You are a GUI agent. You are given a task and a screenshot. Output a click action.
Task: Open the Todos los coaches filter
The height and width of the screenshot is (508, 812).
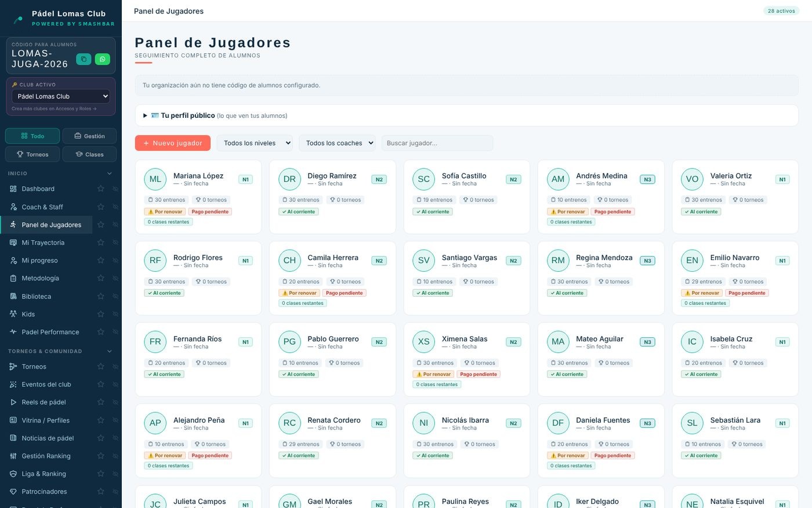click(337, 143)
